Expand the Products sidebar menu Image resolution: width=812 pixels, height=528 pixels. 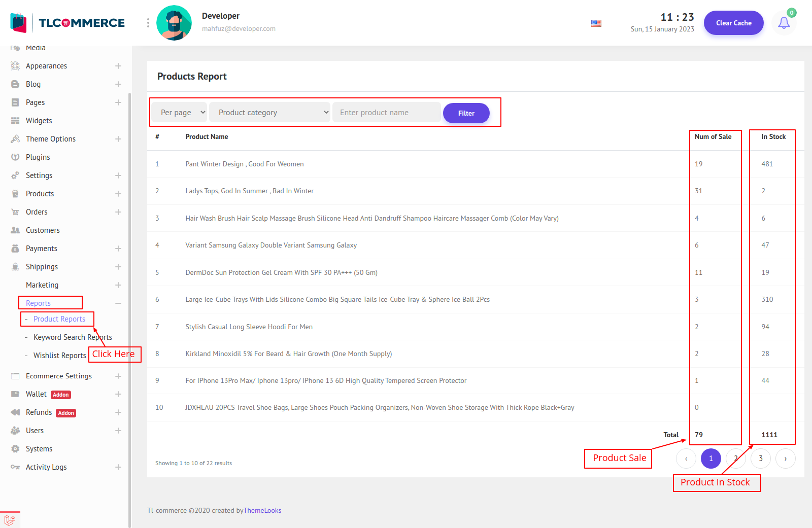[118, 194]
